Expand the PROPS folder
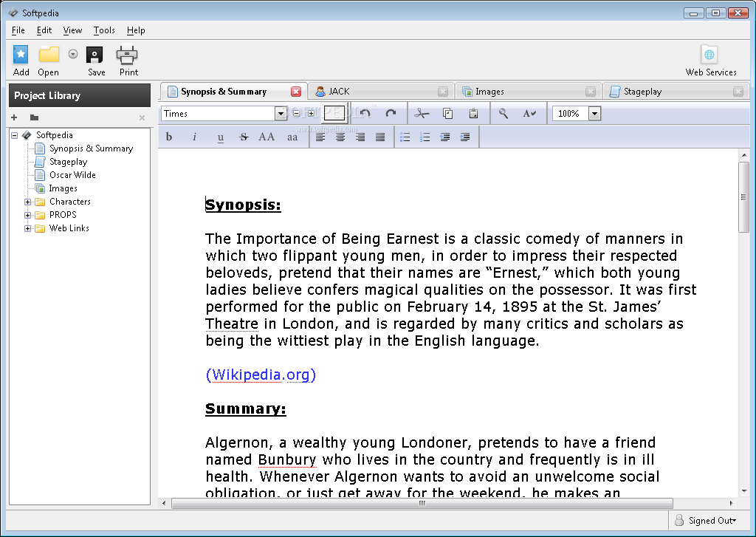 (27, 215)
